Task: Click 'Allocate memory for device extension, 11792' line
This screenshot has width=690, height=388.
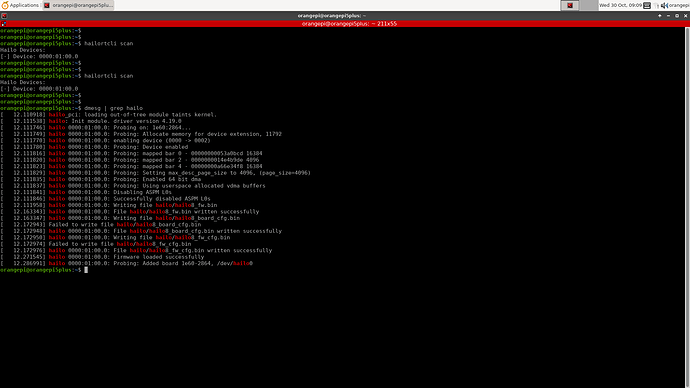Action: tap(141, 134)
